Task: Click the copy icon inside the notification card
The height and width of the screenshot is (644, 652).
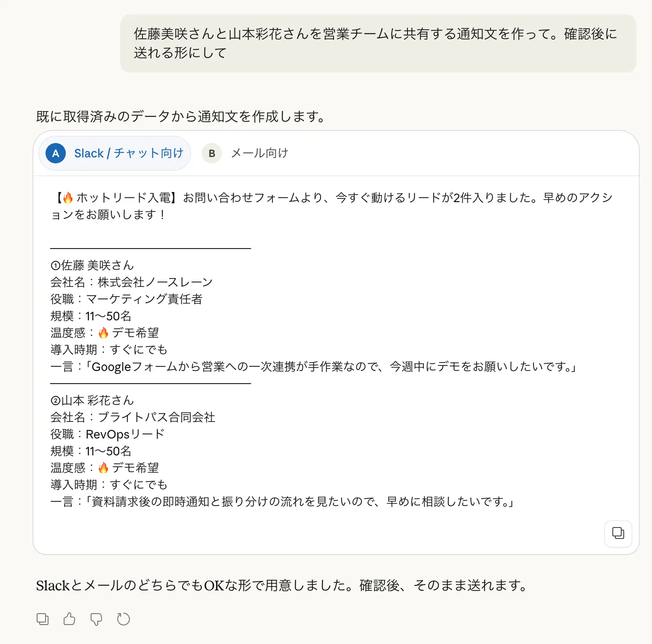Action: [617, 533]
